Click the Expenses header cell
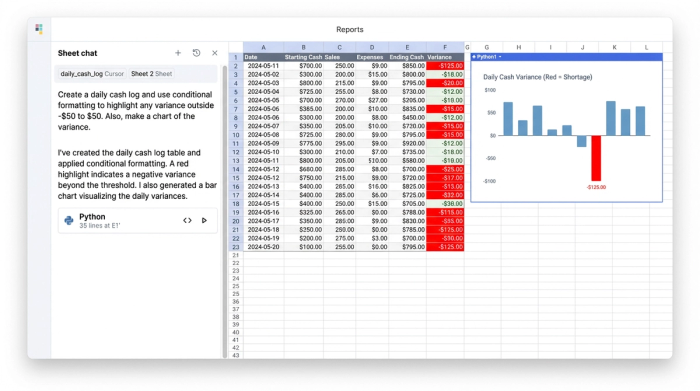This screenshot has height=391, width=700. coord(372,57)
